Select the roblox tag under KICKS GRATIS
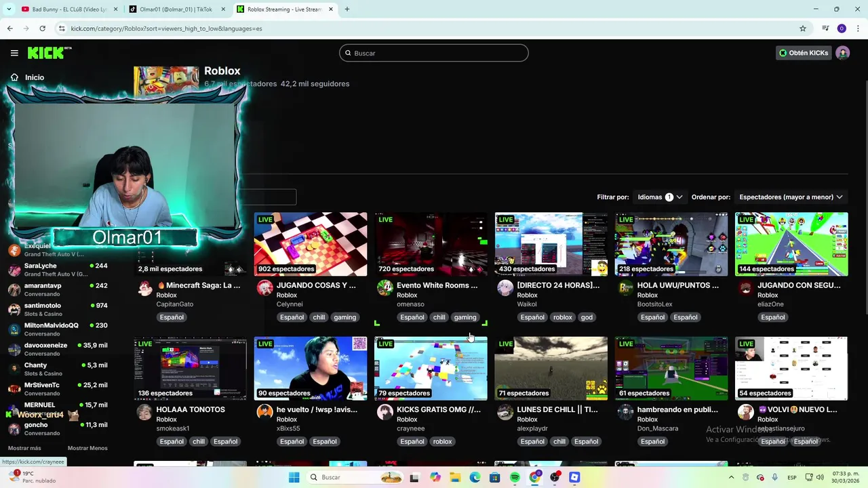Image resolution: width=868 pixels, height=488 pixels. coord(442,441)
